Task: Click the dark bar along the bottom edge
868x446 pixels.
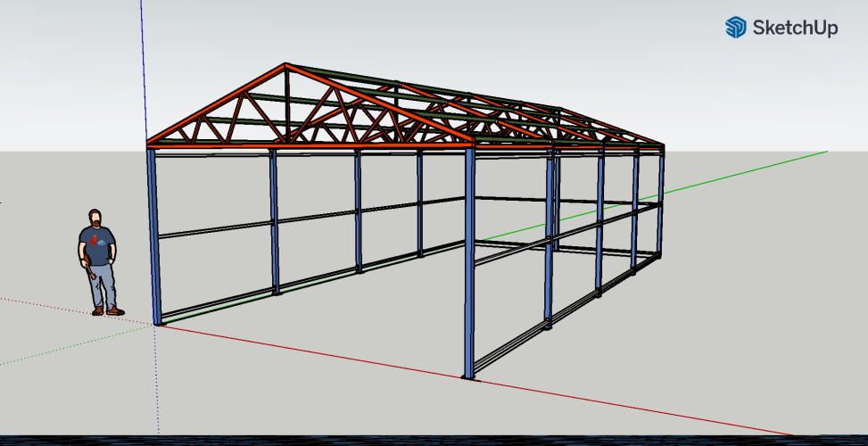Action: point(434,441)
